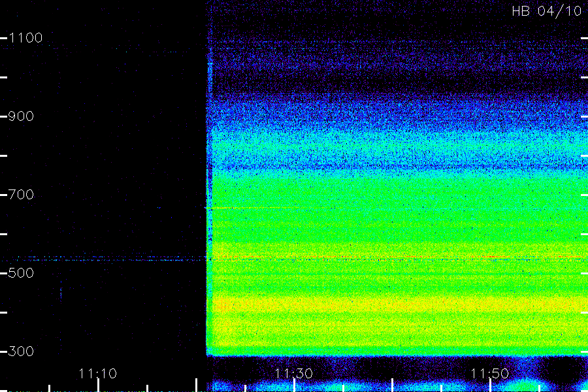Click the 300 frequency axis label
The width and height of the screenshot is (588, 392).
(x=21, y=351)
